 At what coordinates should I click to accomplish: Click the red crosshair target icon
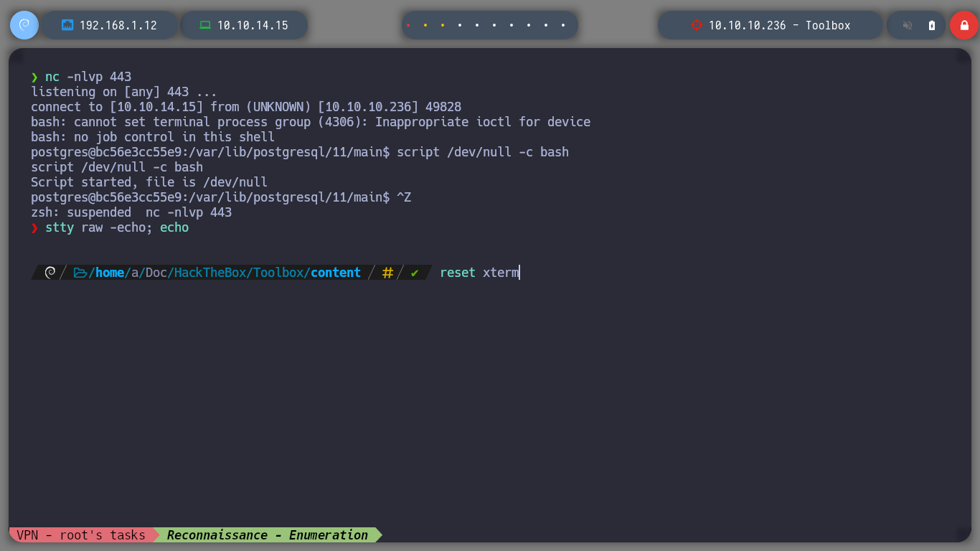tap(696, 25)
